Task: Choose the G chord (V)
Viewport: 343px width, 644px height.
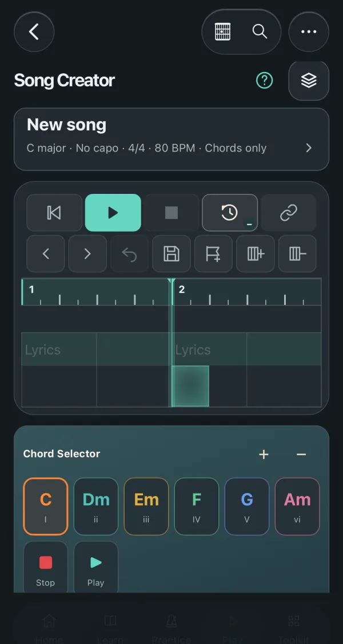Action: (247, 506)
